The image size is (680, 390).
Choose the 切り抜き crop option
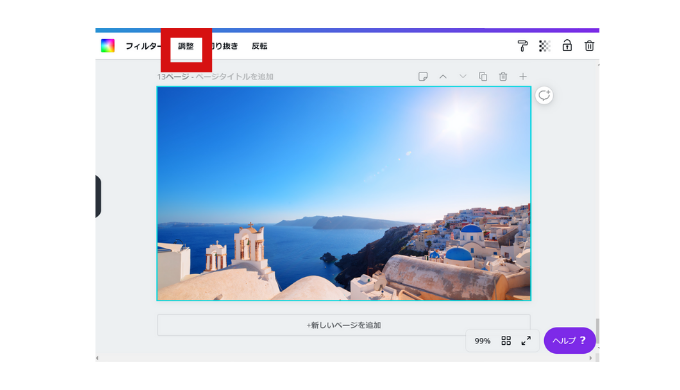point(225,46)
